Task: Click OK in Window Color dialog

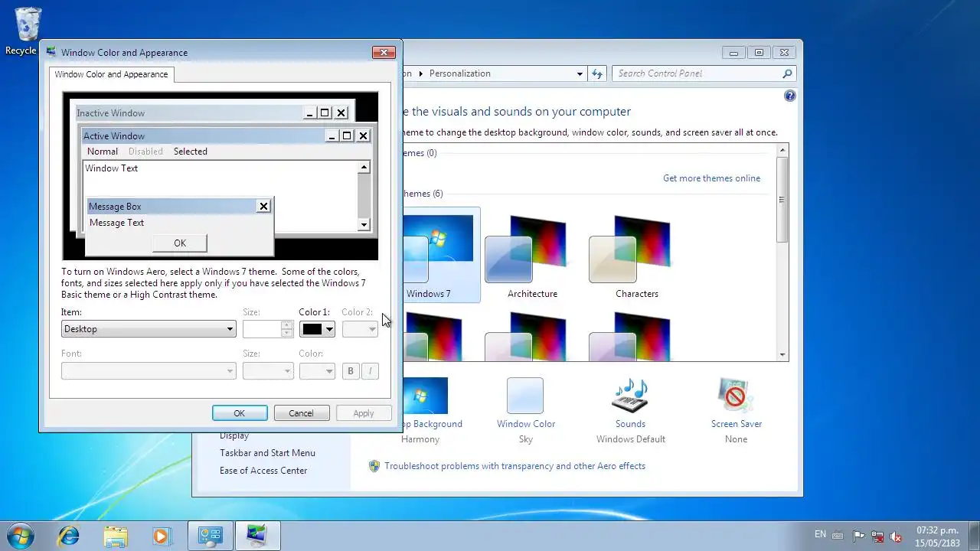Action: point(240,413)
